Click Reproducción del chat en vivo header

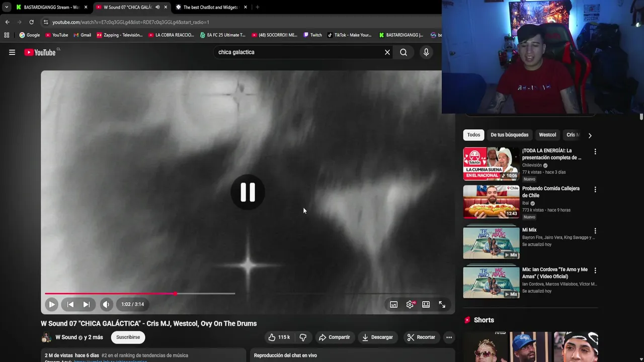[x=285, y=355]
